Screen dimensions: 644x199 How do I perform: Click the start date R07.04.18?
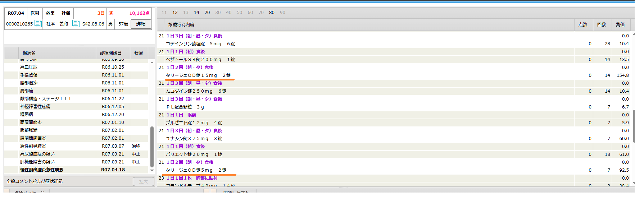(x=113, y=170)
